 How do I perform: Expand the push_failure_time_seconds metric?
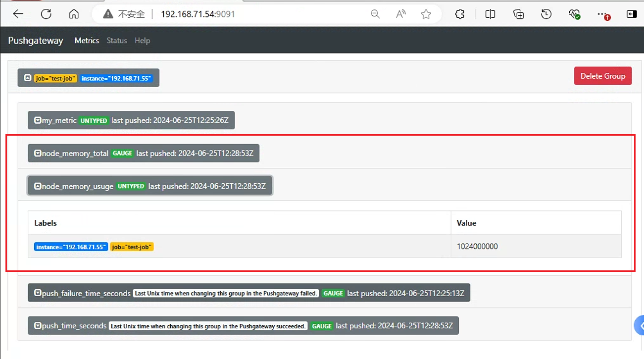coord(249,293)
